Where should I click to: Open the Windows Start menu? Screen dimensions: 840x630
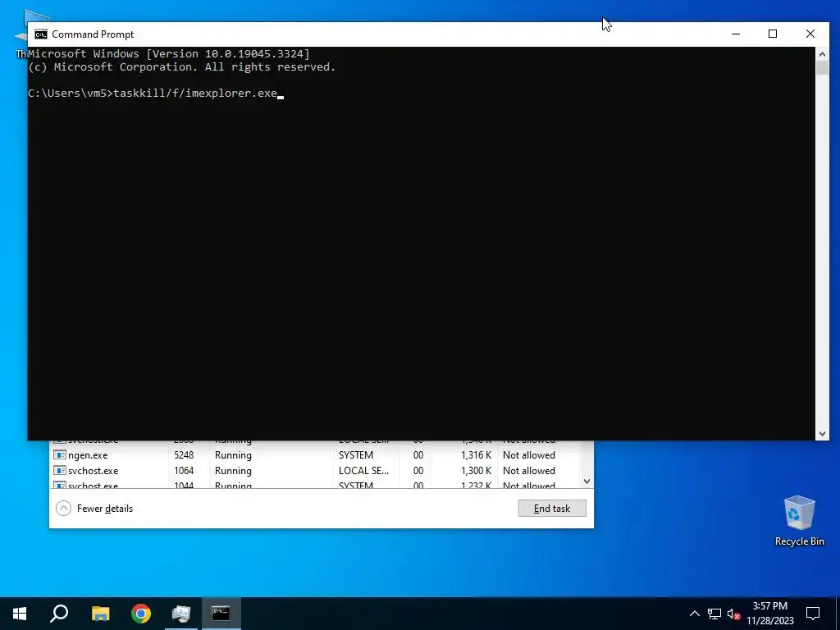(x=20, y=614)
